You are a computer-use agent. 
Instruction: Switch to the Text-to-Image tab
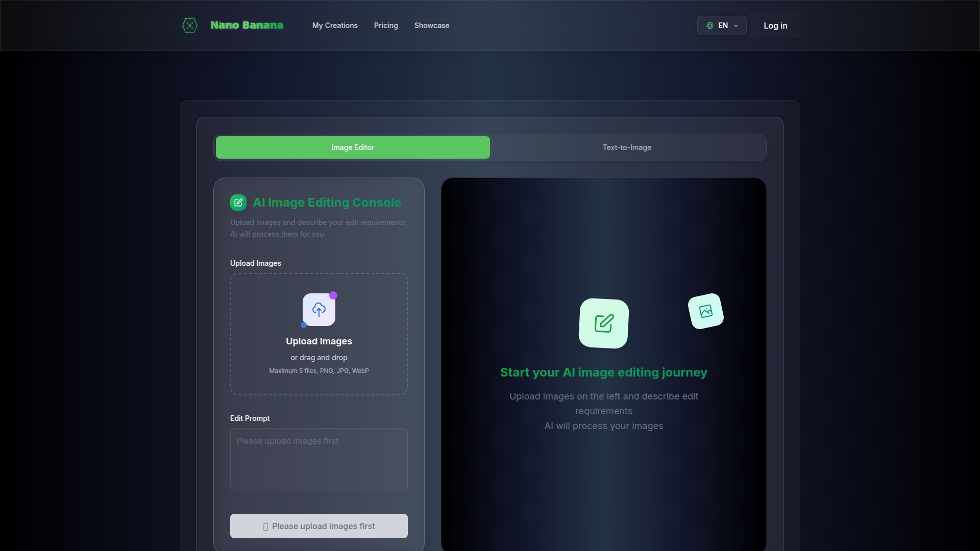(x=627, y=147)
